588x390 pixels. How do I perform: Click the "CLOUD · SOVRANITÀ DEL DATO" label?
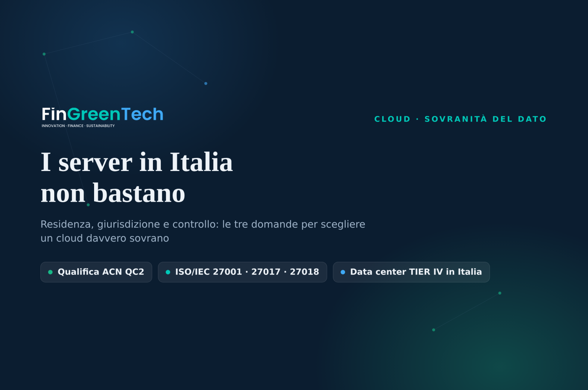(460, 119)
